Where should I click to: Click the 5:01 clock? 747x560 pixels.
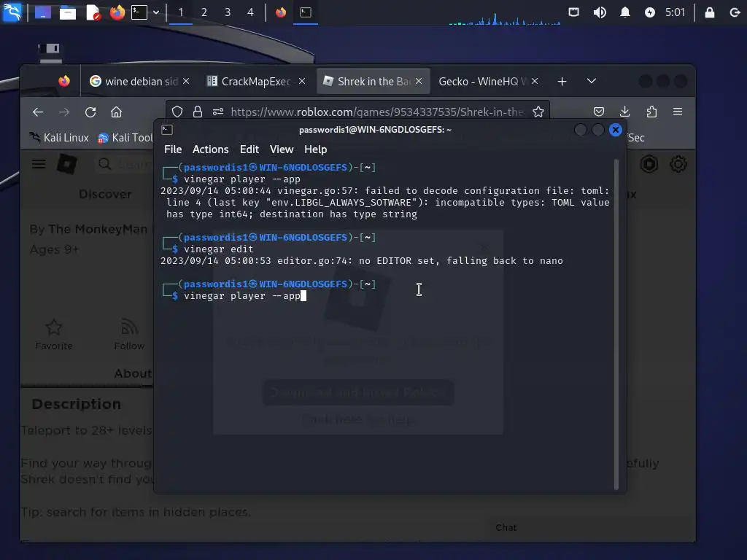point(675,12)
